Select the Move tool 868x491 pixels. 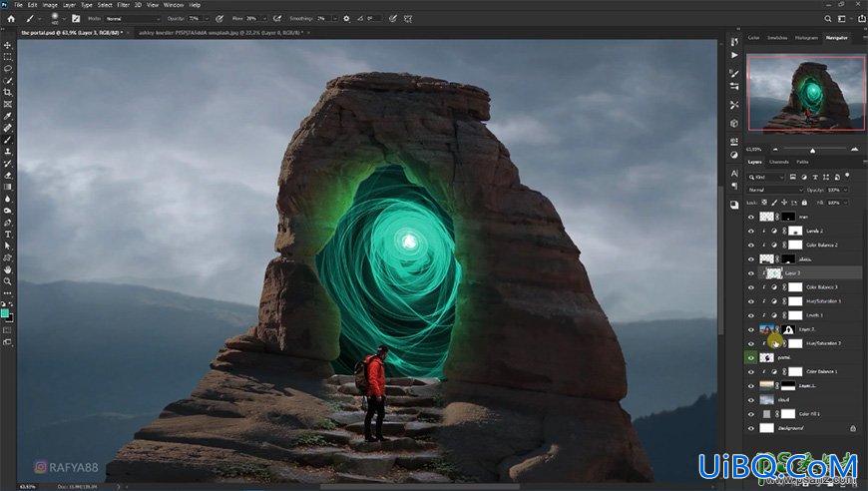[8, 45]
